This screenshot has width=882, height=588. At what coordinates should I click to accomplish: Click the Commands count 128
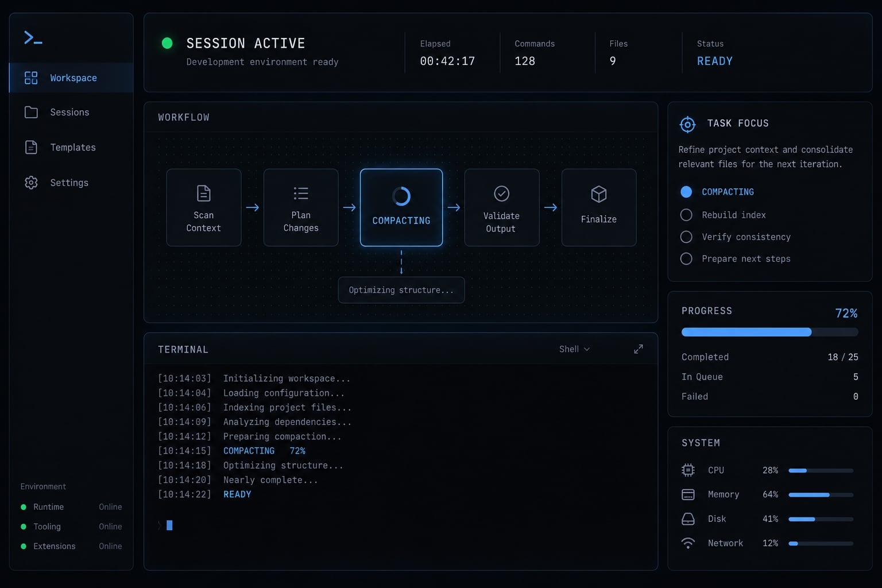(x=525, y=61)
